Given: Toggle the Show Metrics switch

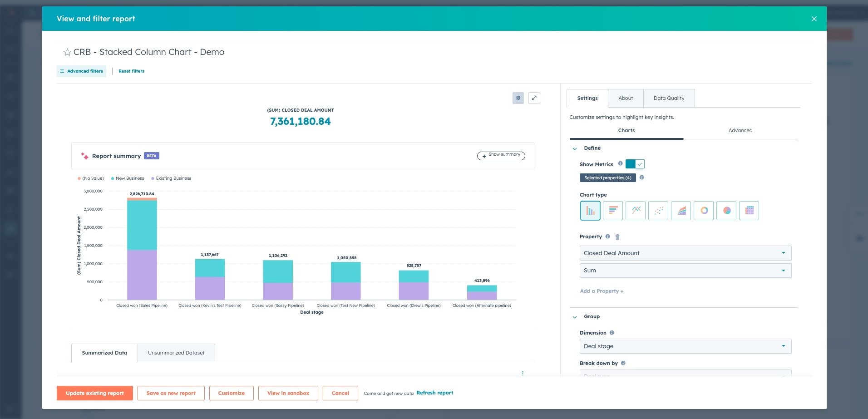Looking at the screenshot, I should tap(635, 164).
